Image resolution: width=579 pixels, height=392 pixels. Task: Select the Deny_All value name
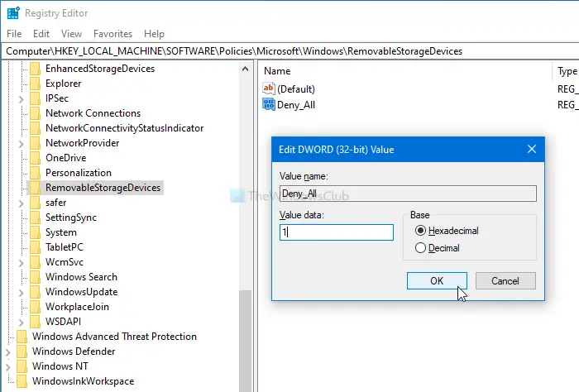click(x=296, y=105)
